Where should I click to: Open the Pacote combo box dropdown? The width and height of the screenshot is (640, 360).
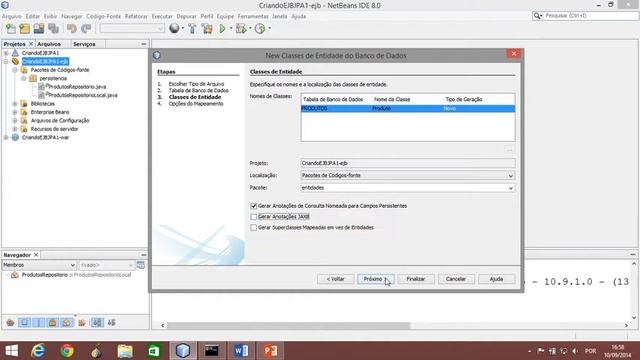(510, 188)
